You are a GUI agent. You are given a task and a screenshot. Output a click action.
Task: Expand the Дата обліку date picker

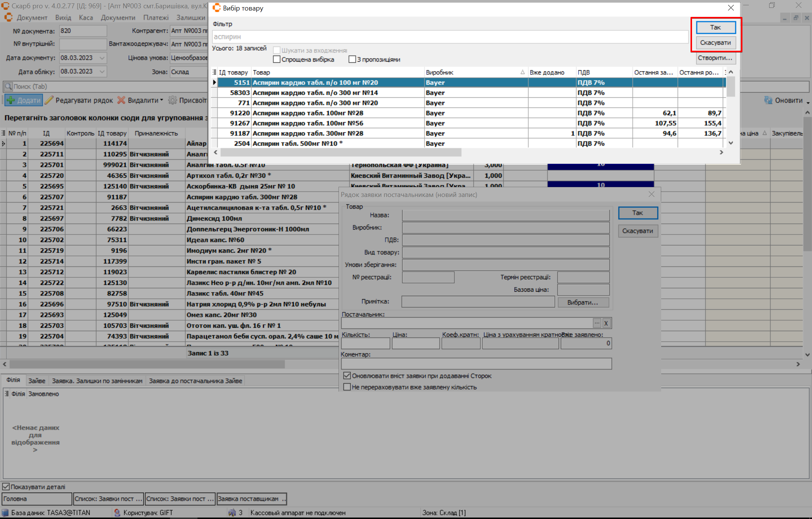click(x=102, y=71)
